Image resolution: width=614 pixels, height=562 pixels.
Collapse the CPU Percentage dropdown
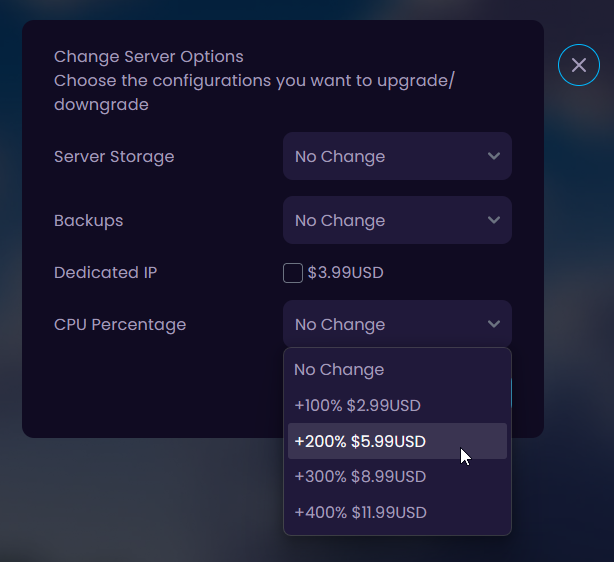coord(397,324)
